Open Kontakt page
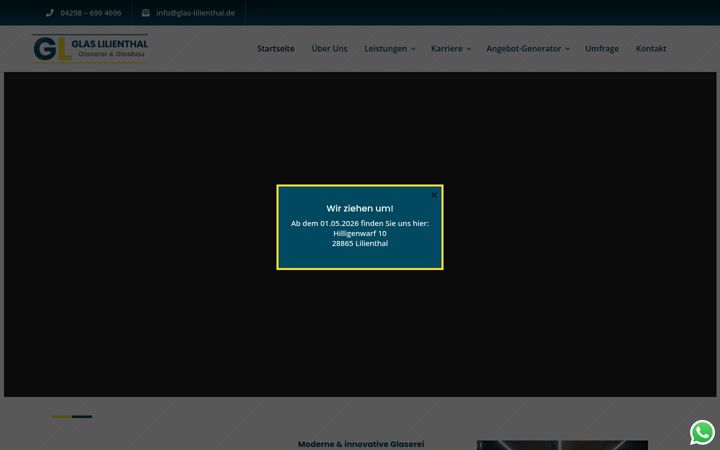 point(651,48)
